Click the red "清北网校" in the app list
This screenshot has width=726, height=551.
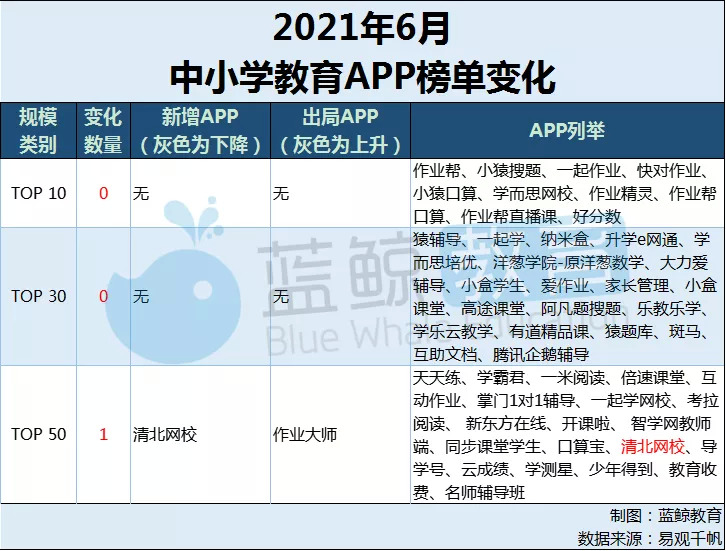click(653, 446)
